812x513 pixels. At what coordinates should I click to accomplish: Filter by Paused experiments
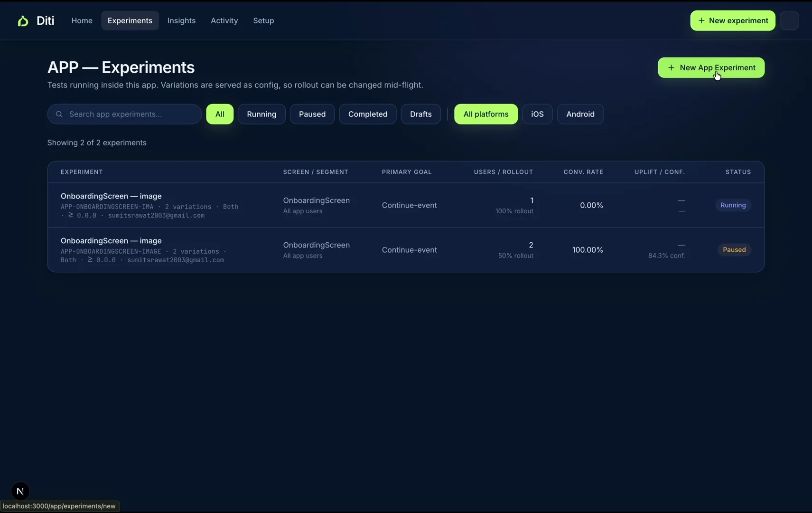click(312, 114)
